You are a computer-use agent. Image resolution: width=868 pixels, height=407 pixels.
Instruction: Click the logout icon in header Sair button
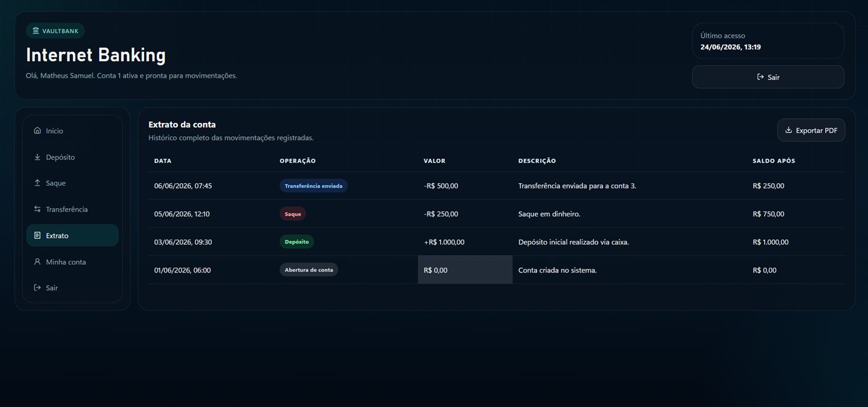pos(760,77)
